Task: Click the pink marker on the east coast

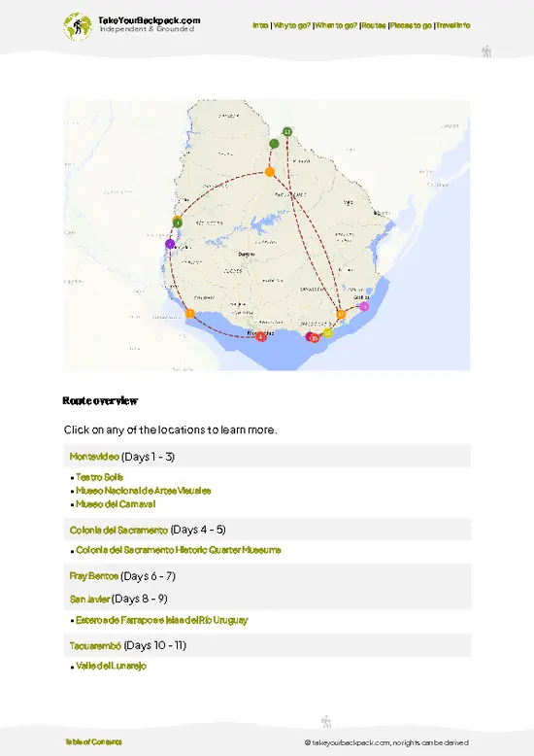Action: click(x=364, y=306)
